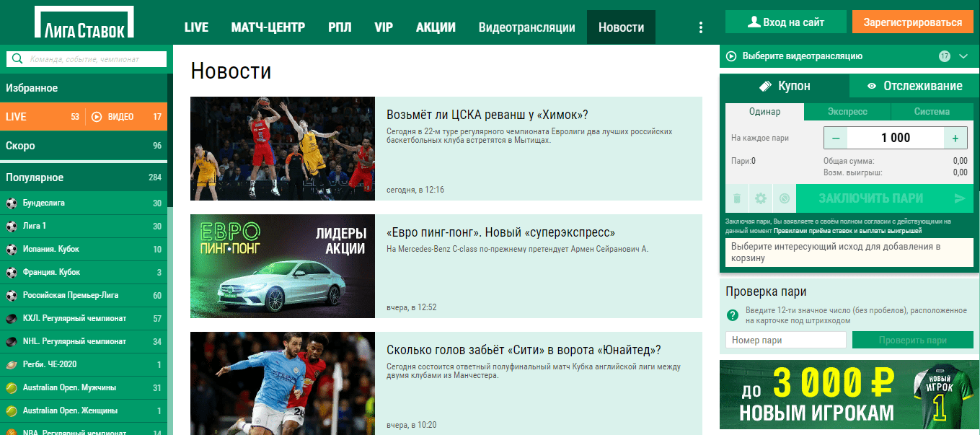Click the NHL hockey puck icon
980x435 pixels.
pyautogui.click(x=12, y=341)
